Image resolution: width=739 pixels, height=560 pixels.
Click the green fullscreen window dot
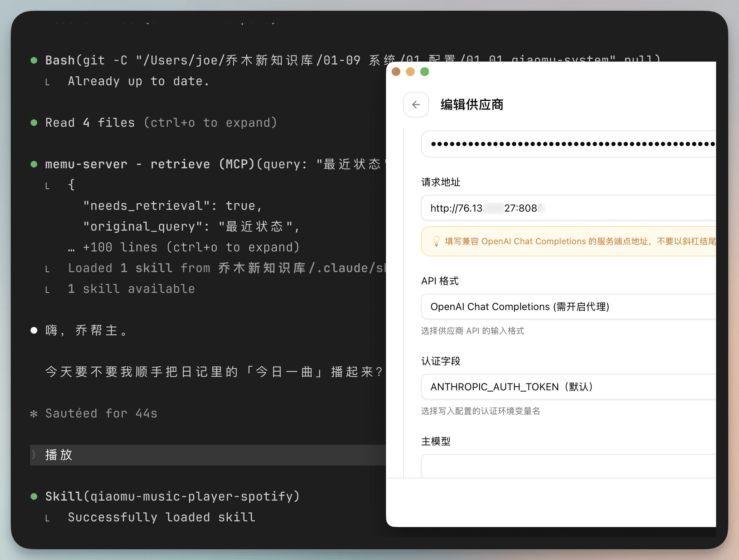pyautogui.click(x=425, y=72)
